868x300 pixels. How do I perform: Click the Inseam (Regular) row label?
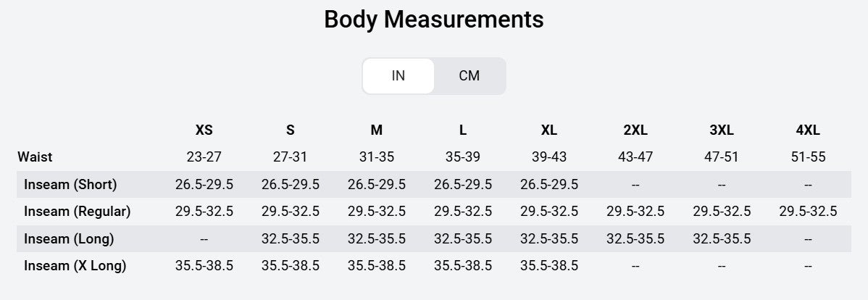click(77, 212)
